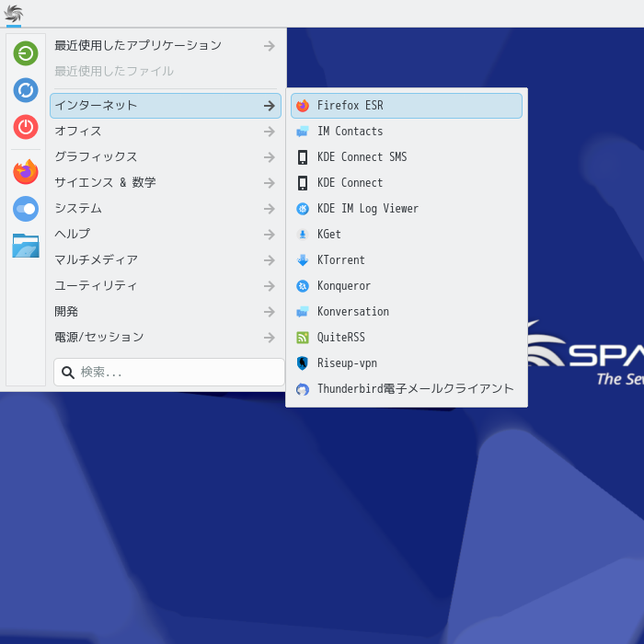Viewport: 644px width, 644px height.
Task: Launch Riseup-vpn
Action: coord(407,363)
